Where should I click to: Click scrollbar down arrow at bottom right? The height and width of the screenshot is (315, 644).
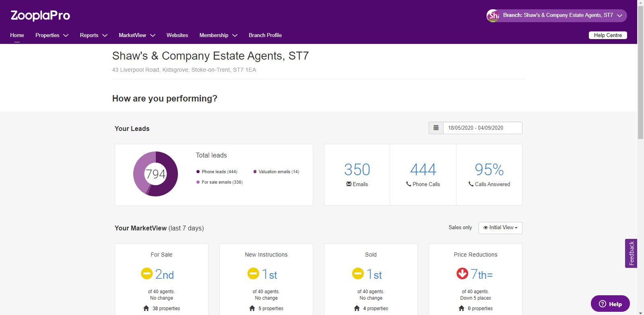[x=640, y=312]
